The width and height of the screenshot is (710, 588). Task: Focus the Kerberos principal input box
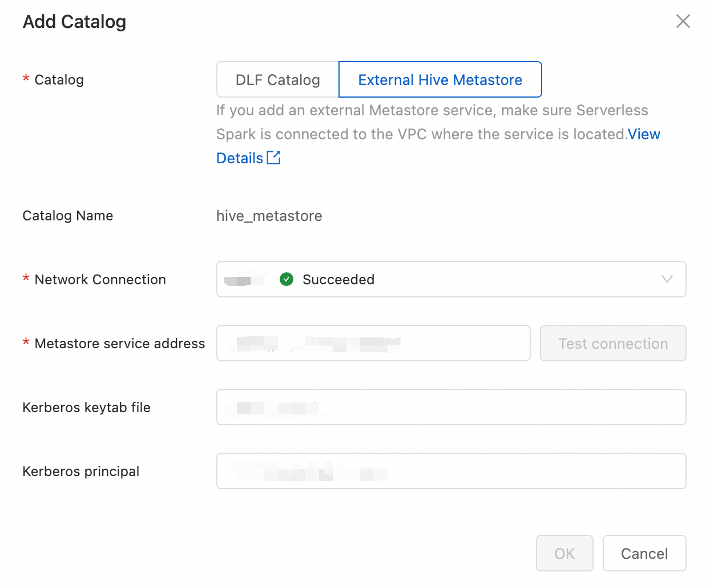[451, 471]
